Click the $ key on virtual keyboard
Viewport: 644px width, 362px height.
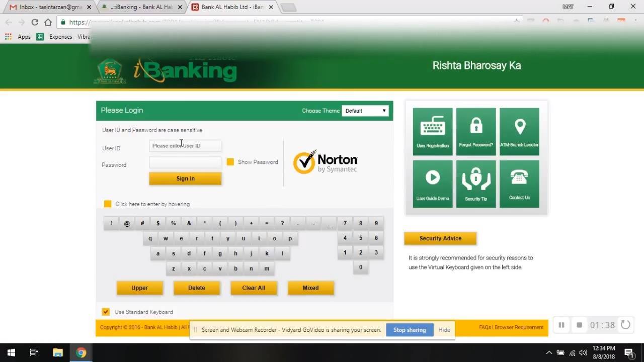tap(158, 223)
